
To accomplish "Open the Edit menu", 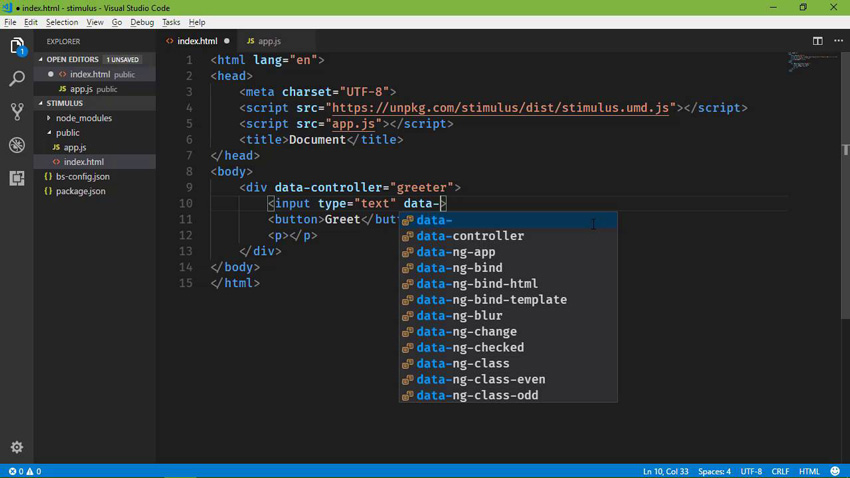I will pyautogui.click(x=30, y=22).
